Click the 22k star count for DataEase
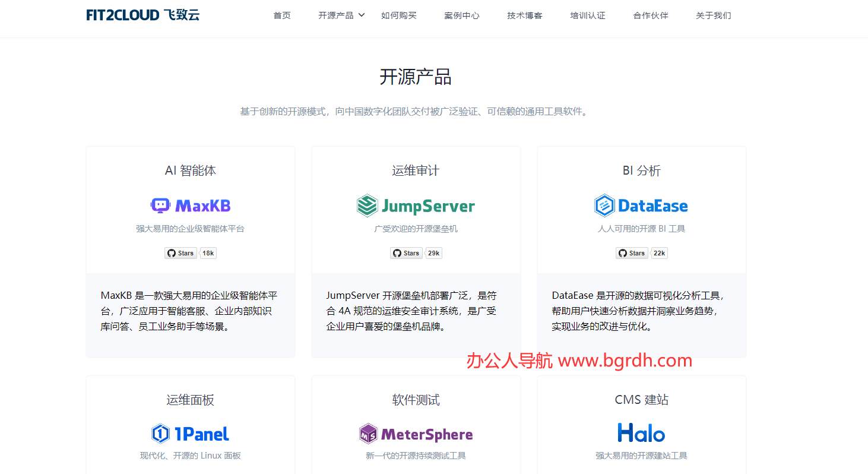Viewport: 868px width, 474px height. point(659,253)
